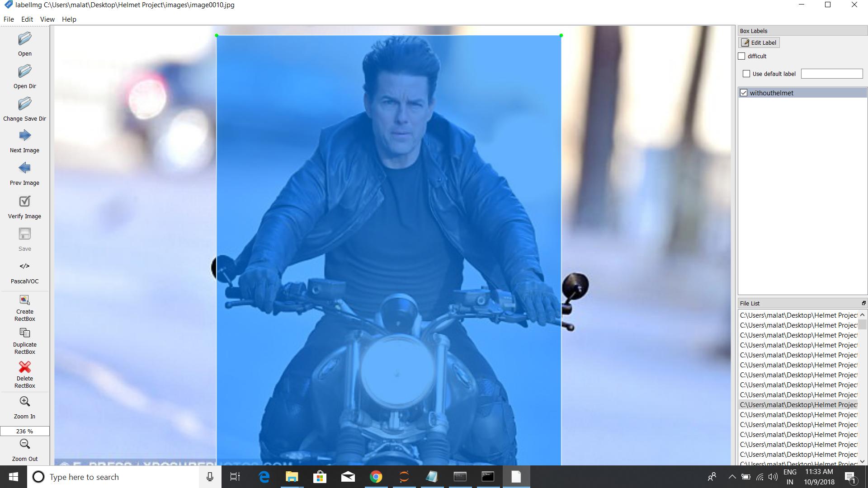Viewport: 868px width, 488px height.
Task: Open the File menu
Action: pyautogui.click(x=9, y=19)
